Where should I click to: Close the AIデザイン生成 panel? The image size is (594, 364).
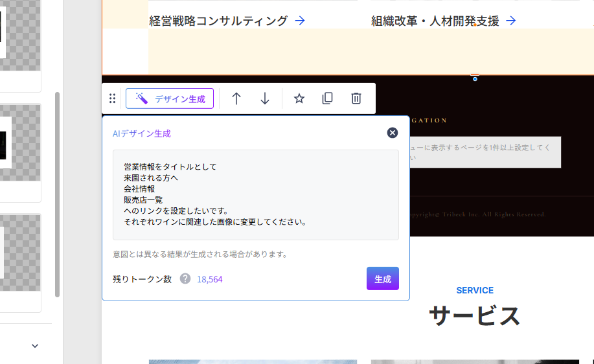pyautogui.click(x=392, y=133)
